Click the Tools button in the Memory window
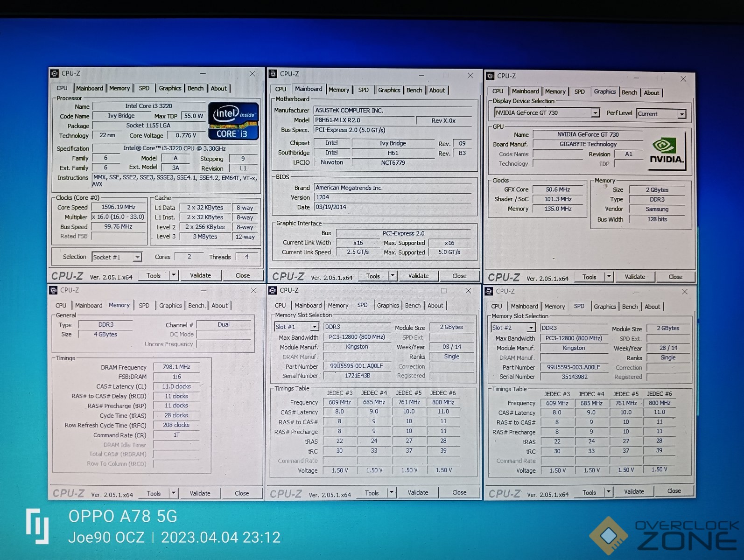The height and width of the screenshot is (560, 744). coord(154,493)
